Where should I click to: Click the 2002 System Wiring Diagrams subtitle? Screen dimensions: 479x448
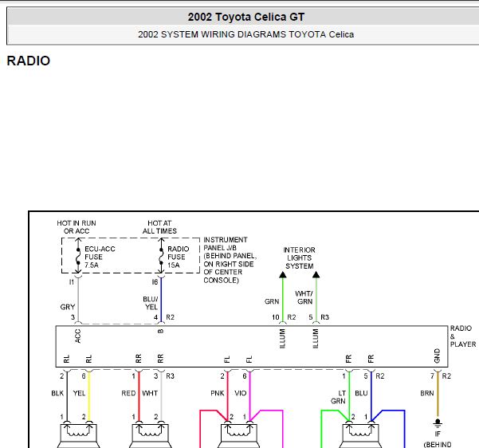pyautogui.click(x=246, y=34)
